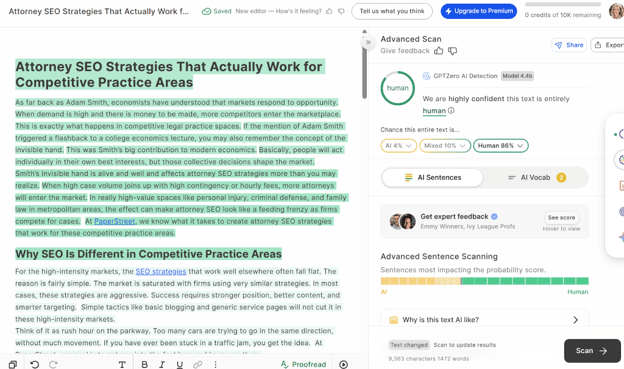Click the '9,363 characters 1472 words' count
Viewport: 624px width, 369px height.
click(429, 359)
